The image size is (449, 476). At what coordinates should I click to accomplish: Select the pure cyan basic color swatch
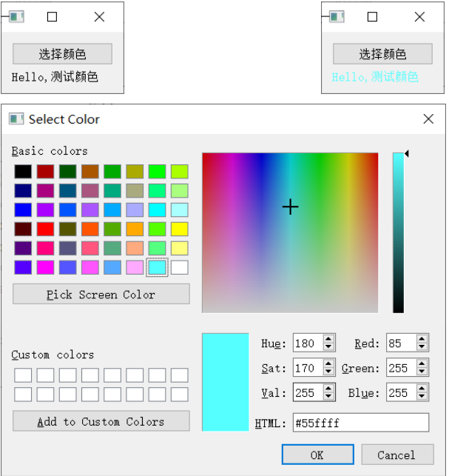(157, 209)
